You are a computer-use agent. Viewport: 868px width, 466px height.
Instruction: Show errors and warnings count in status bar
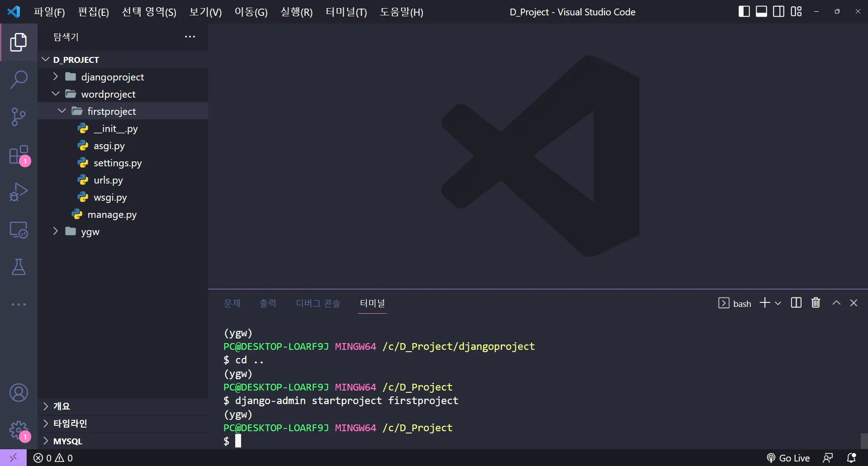pyautogui.click(x=53, y=458)
